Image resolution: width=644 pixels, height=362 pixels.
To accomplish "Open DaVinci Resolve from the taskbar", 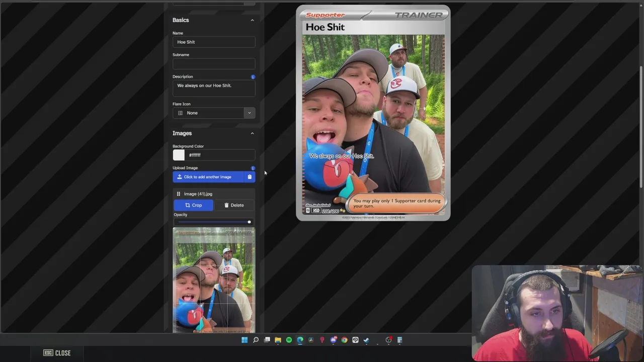I will (x=311, y=340).
